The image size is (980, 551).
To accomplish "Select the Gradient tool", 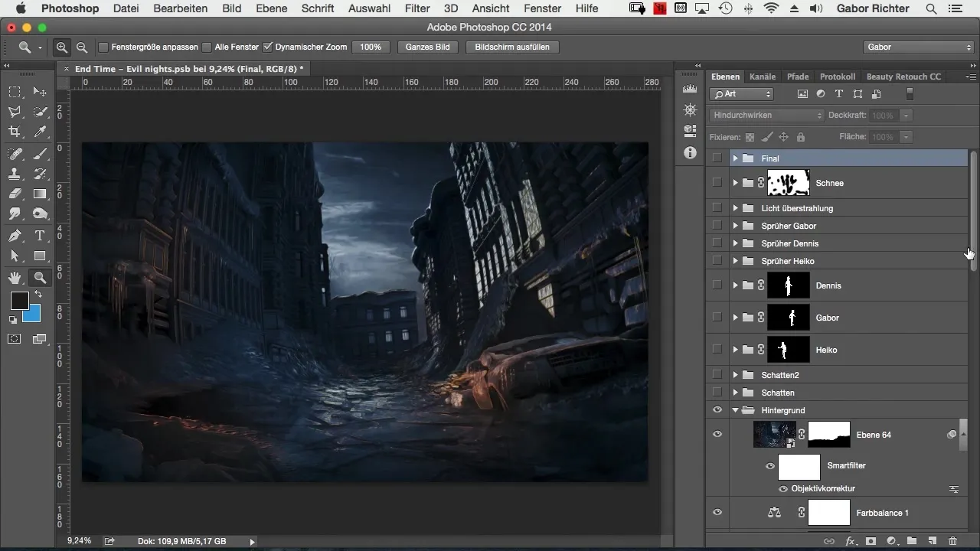I will pyautogui.click(x=40, y=194).
